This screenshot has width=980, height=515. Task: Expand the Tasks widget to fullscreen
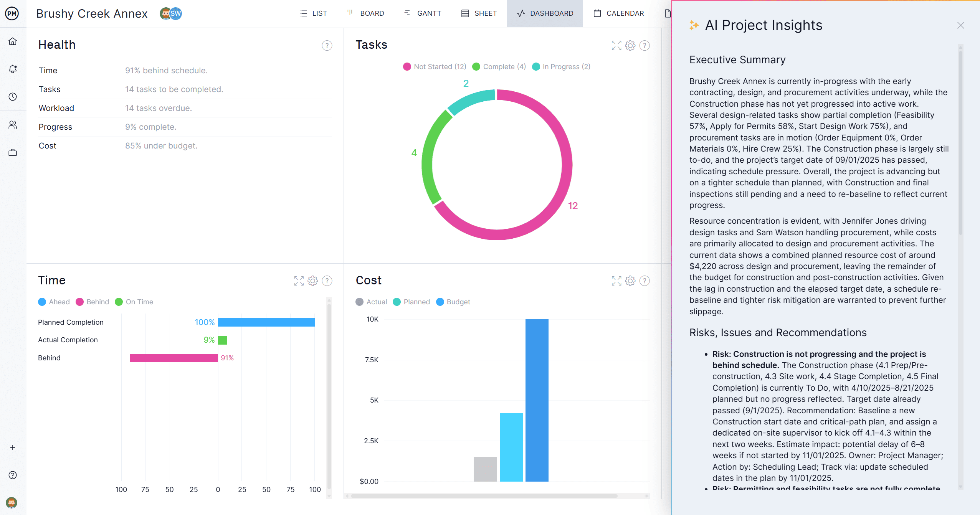[x=616, y=46]
